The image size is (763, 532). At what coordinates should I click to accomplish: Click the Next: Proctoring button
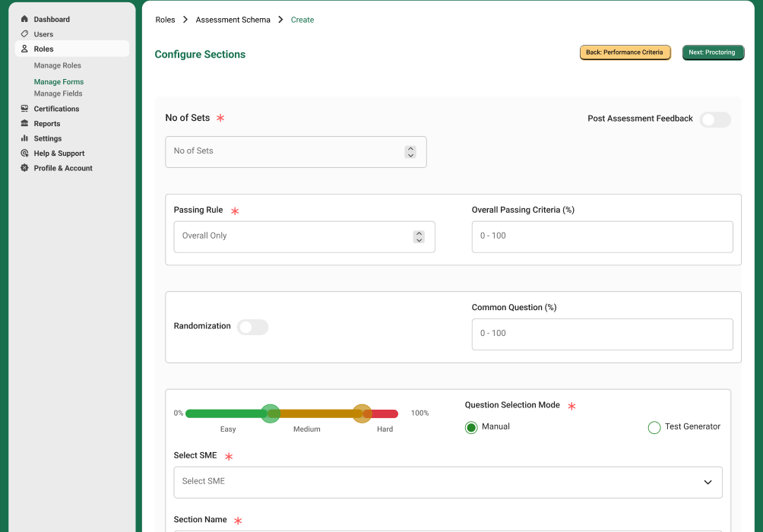tap(713, 52)
